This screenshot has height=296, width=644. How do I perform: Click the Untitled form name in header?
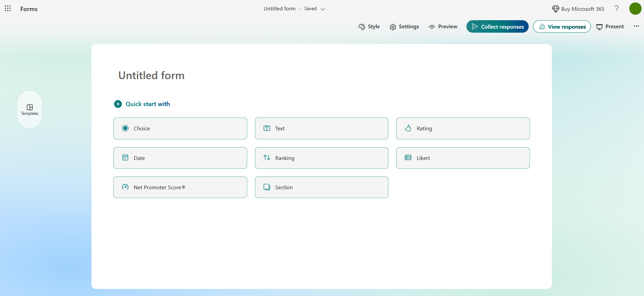click(x=279, y=9)
